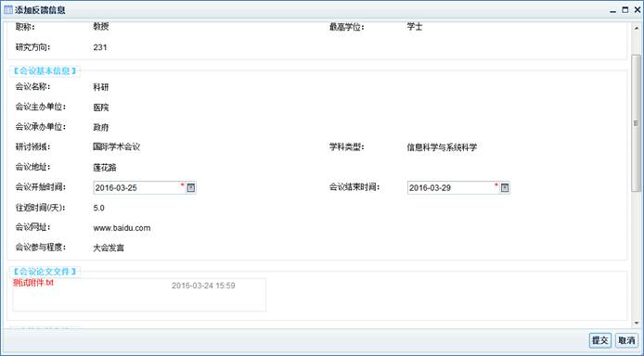Maximize the 添加反馈信息 dialog
The height and width of the screenshot is (356, 644).
point(625,10)
